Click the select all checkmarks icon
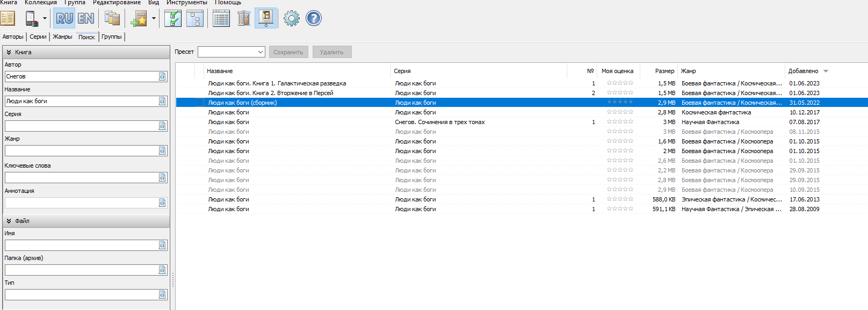The width and height of the screenshot is (868, 310). [x=172, y=18]
